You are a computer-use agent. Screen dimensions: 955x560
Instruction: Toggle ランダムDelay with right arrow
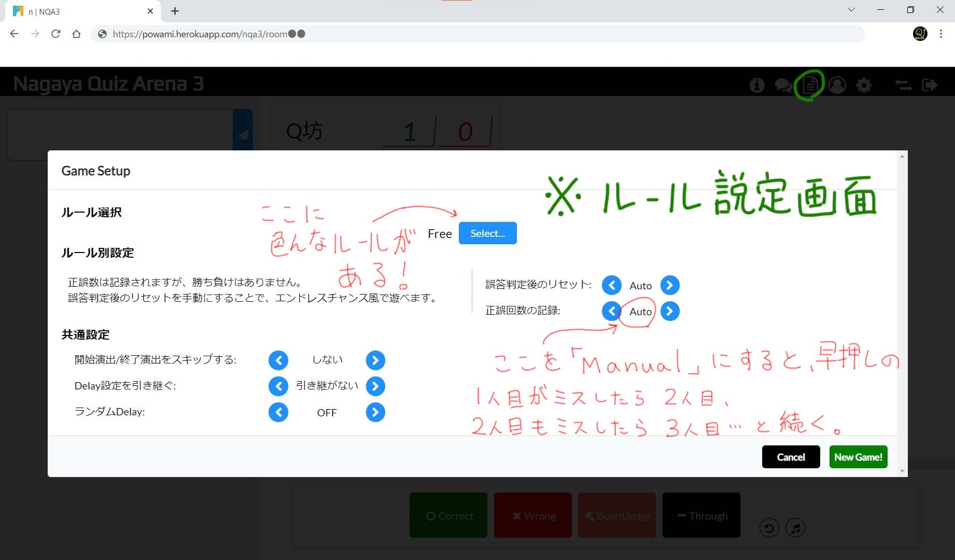pos(375,412)
